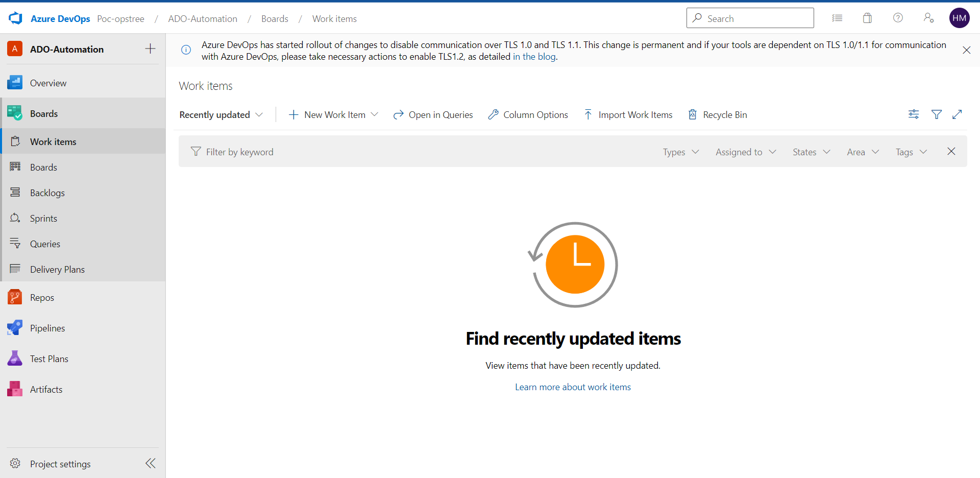
Task: Click Boards breadcrumb
Action: [x=275, y=19]
